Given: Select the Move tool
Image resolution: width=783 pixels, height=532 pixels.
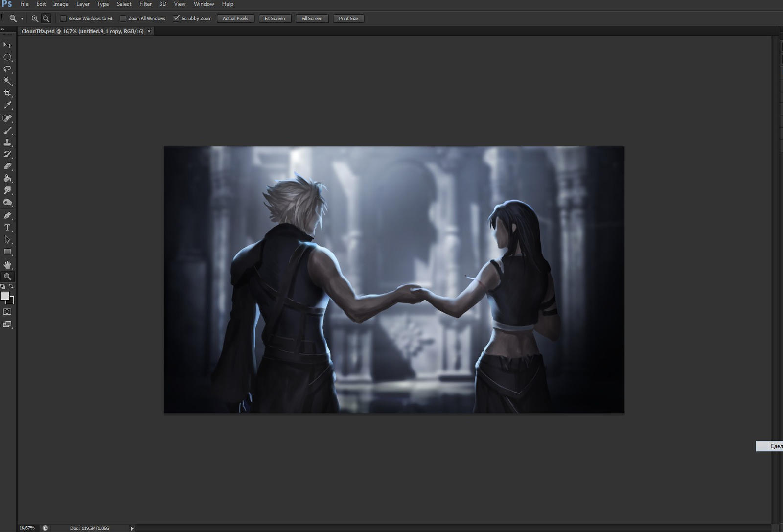Looking at the screenshot, I should (7, 45).
